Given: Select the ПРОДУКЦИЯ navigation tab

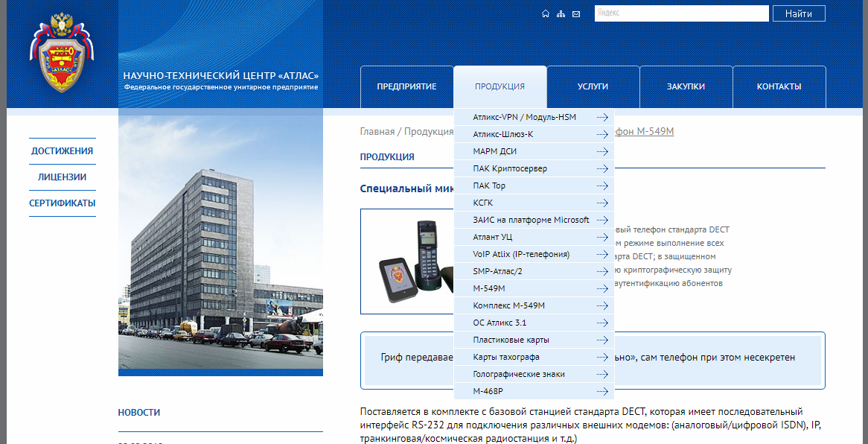Looking at the screenshot, I should point(500,87).
